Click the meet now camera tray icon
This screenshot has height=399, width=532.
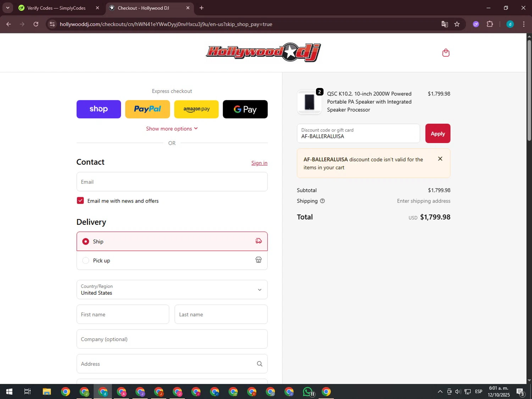click(449, 392)
